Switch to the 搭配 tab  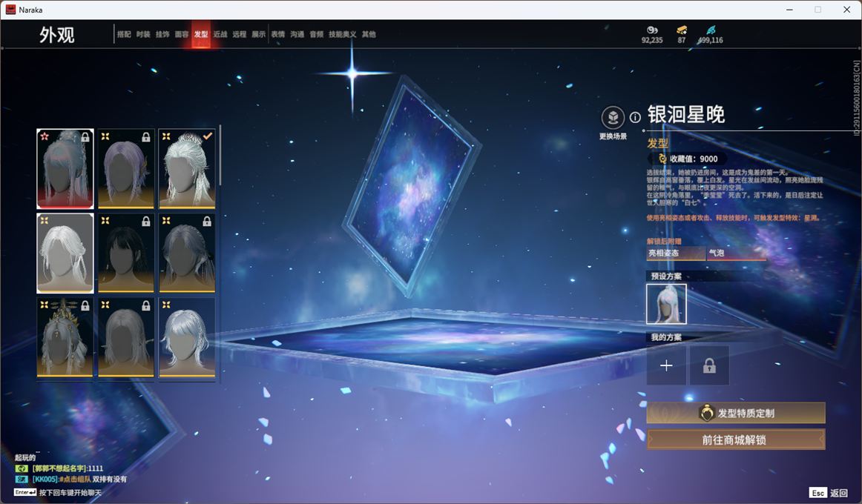coord(124,34)
